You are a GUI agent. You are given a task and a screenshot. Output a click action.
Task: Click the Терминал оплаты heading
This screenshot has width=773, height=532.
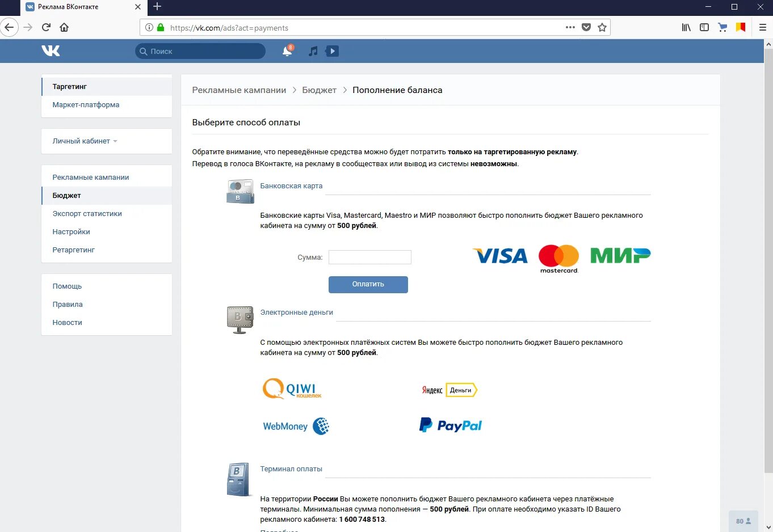coord(291,469)
